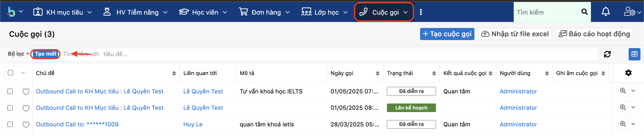Image resolution: width=644 pixels, height=139 pixels.
Task: Check the first Lê Quyên Test call row
Action: [x=10, y=91]
